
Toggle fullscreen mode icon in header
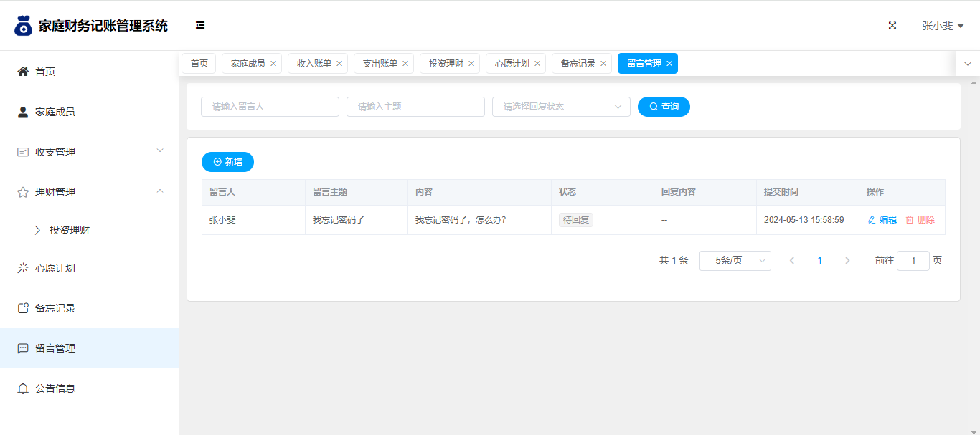(x=892, y=25)
